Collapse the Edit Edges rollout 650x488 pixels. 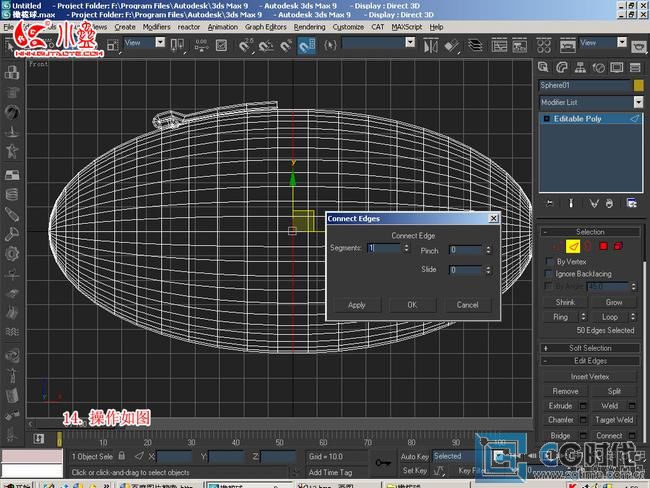pyautogui.click(x=590, y=361)
